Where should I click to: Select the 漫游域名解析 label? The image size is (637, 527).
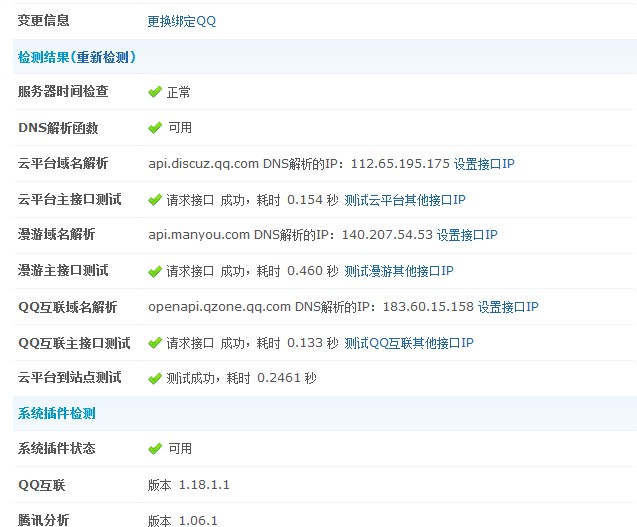coord(56,234)
